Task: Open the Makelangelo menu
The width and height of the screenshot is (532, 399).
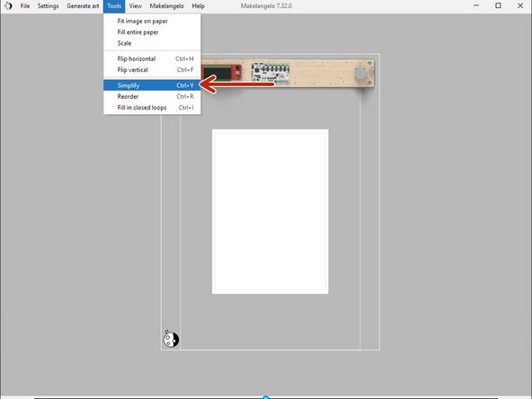Action: (166, 6)
